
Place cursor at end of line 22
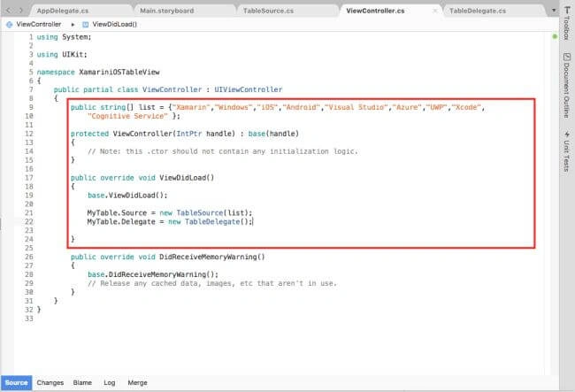253,222
